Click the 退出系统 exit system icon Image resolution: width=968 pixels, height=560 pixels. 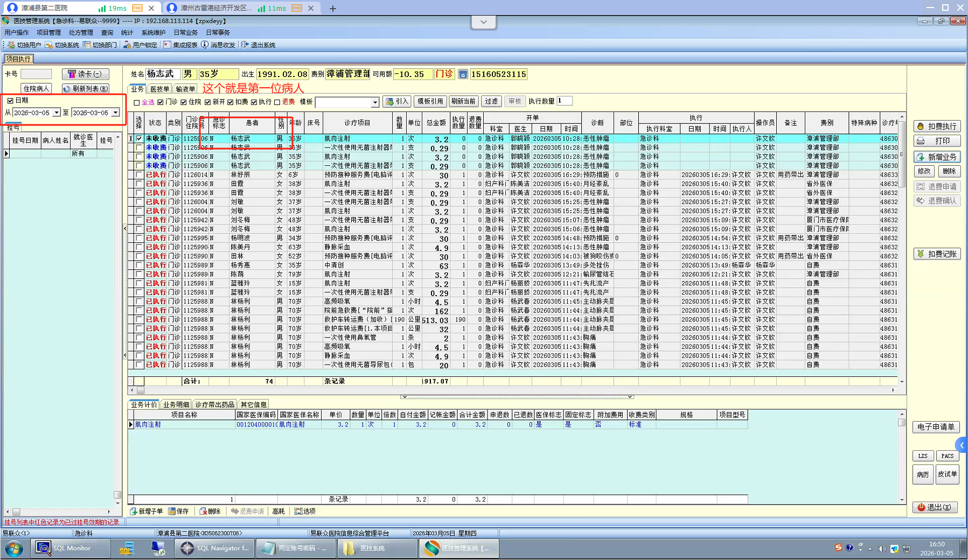(x=258, y=45)
